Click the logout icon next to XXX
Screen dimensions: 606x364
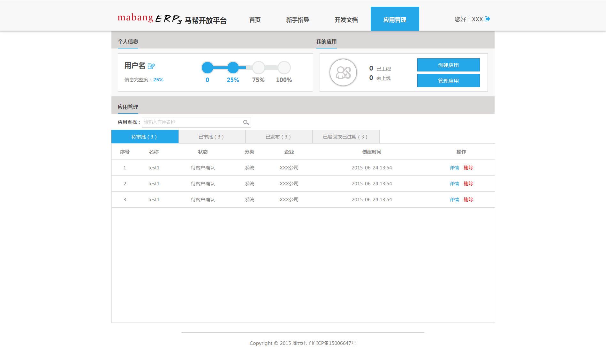click(x=487, y=19)
